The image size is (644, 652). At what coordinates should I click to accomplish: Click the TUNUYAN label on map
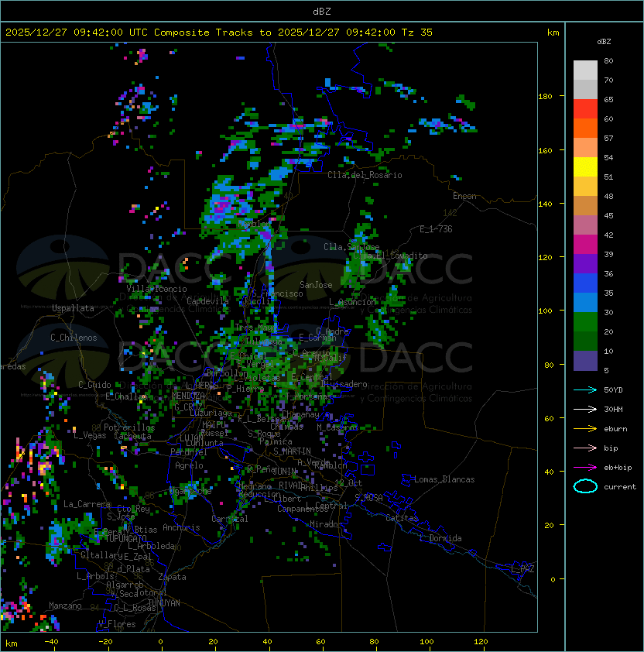[164, 603]
